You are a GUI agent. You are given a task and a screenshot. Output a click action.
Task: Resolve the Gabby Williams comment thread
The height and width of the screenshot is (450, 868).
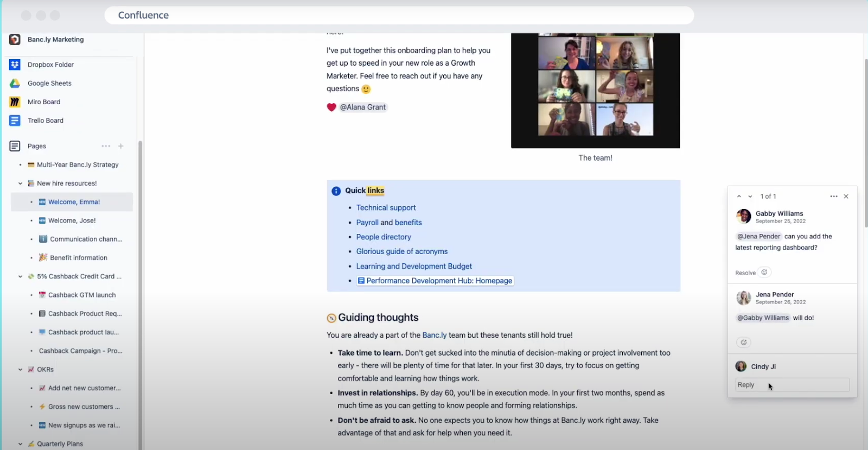[x=745, y=273]
